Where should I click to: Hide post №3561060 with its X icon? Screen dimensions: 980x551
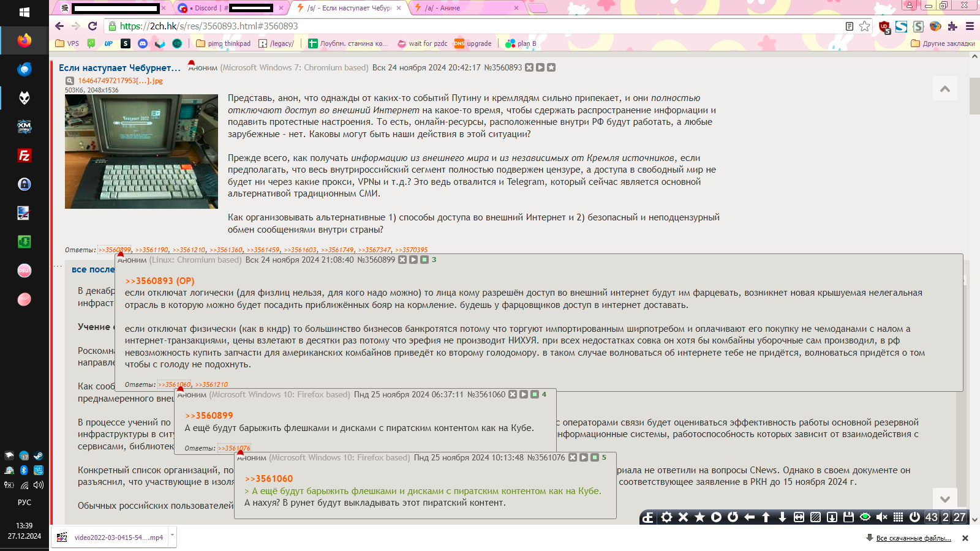click(513, 394)
